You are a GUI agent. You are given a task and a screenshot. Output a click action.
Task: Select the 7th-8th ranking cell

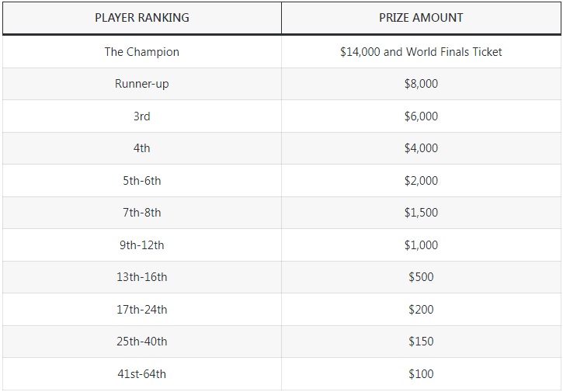coord(142,213)
